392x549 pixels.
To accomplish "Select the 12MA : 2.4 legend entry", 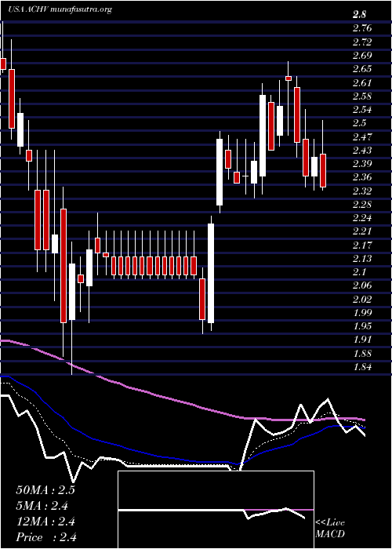I will (x=45, y=522).
